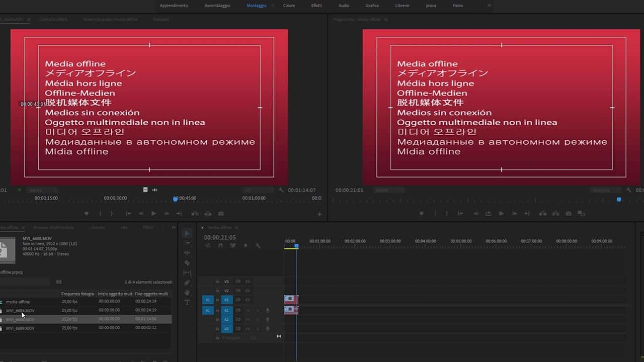Viewport: 644px width, 362px height.
Task: Click the Export Frame camera icon in Program monitor
Action: pyautogui.click(x=568, y=214)
